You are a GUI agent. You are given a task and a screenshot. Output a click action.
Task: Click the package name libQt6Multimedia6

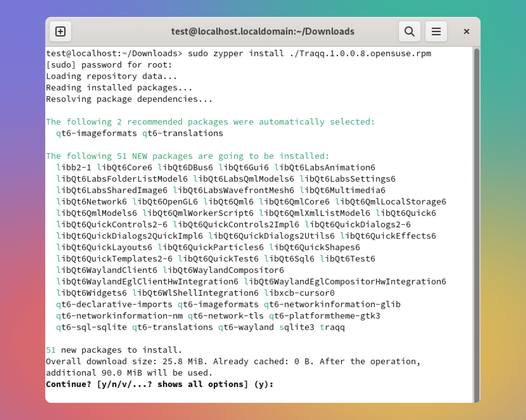[x=343, y=190]
